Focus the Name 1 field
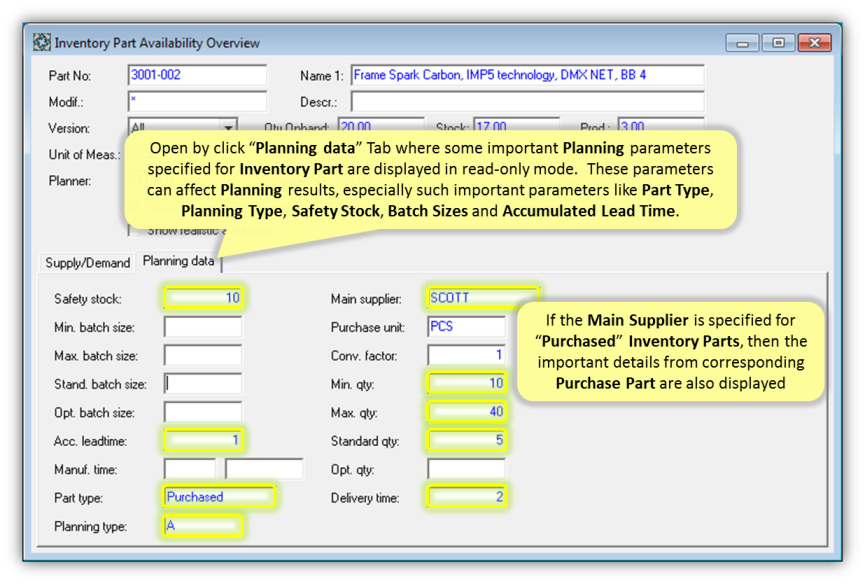 click(x=527, y=75)
